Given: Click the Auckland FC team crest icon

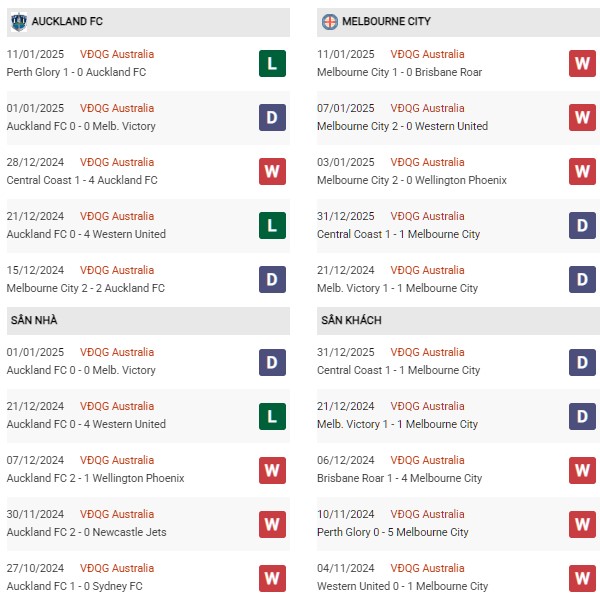Looking at the screenshot, I should tap(19, 22).
